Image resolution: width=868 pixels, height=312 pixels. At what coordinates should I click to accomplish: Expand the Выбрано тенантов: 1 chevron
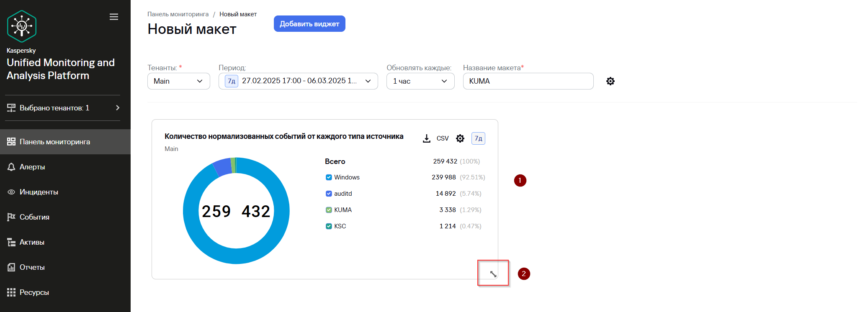pos(118,108)
